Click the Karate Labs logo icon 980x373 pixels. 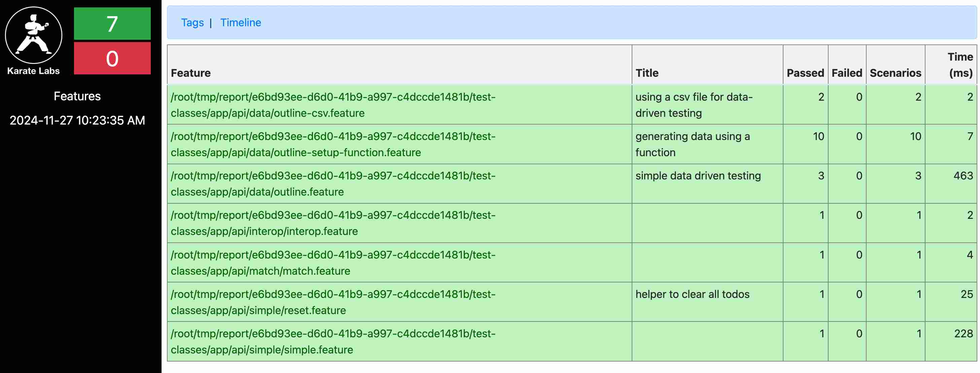pyautogui.click(x=33, y=35)
